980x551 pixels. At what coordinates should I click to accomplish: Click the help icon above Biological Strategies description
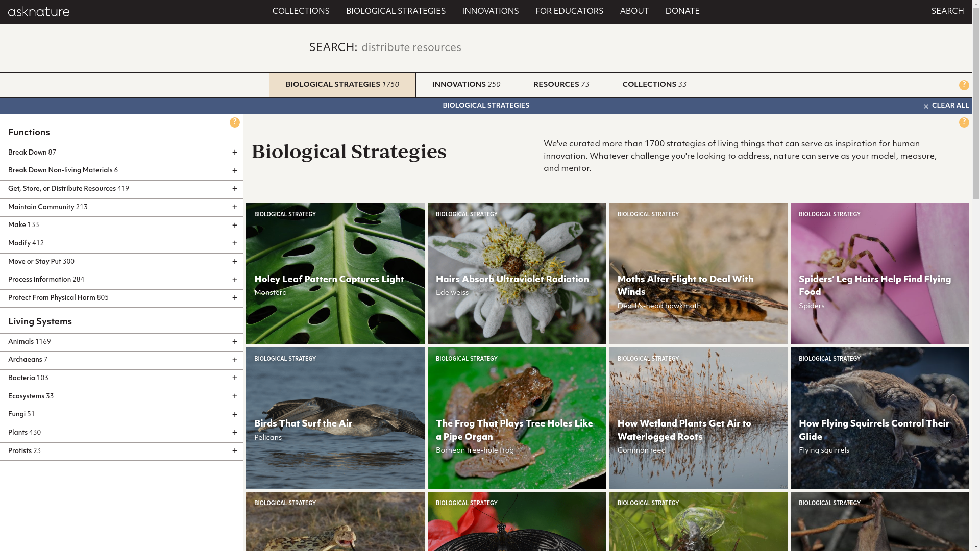[x=964, y=122]
